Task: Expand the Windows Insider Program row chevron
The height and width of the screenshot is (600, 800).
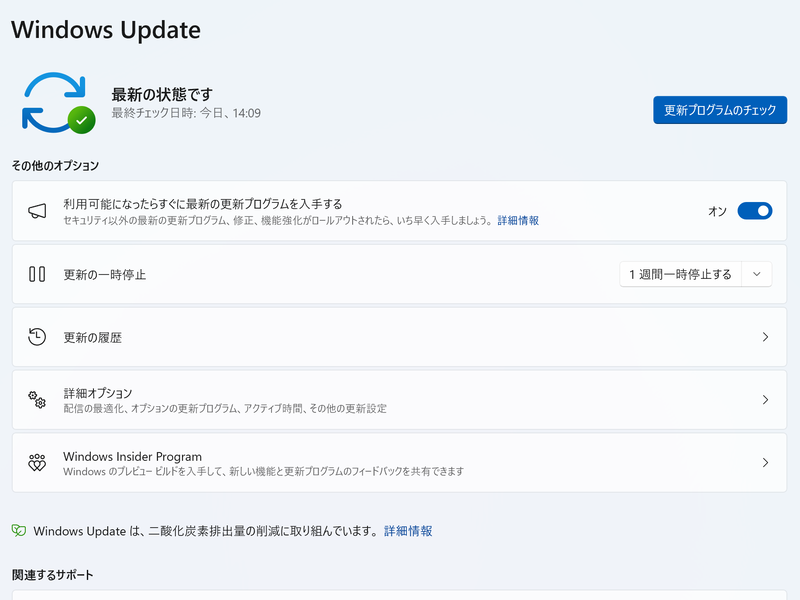Action: [768, 462]
